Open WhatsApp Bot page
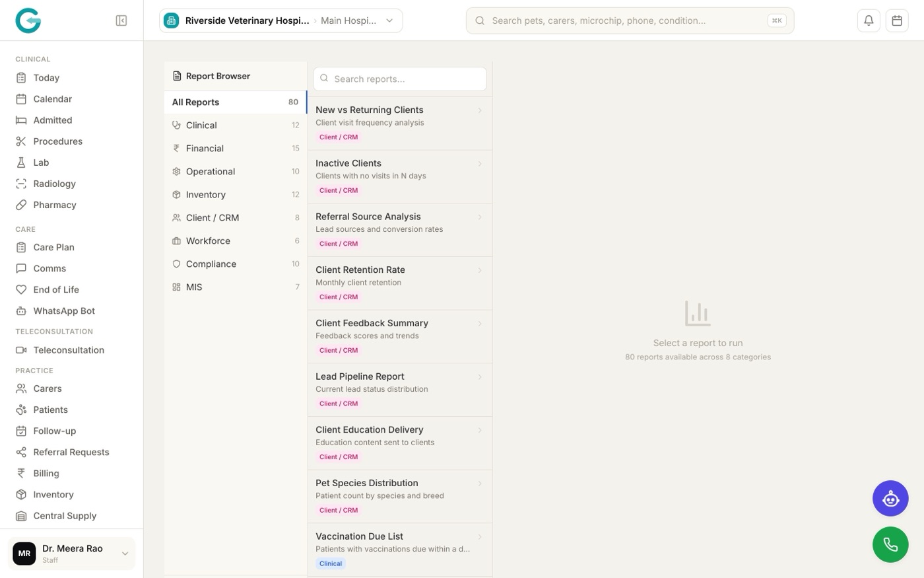Viewport: 924px width, 578px height. [x=71, y=310]
